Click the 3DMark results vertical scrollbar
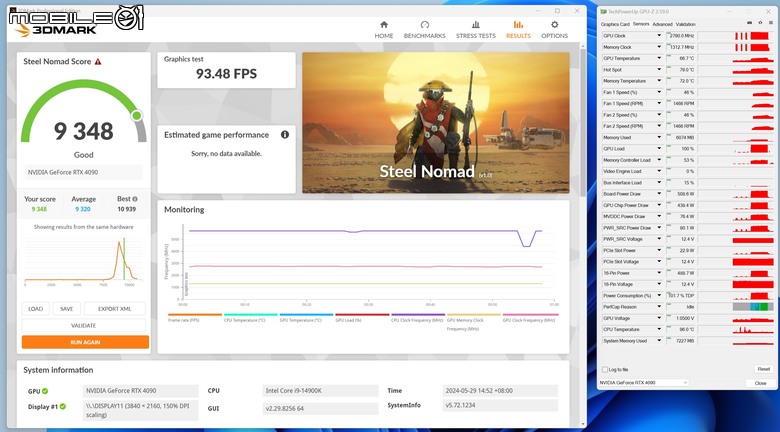This screenshot has width=780, height=432. (x=583, y=121)
